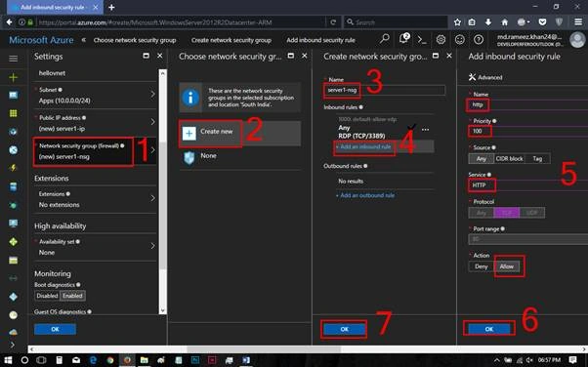
Task: Open the help question mark icon
Action: pyautogui.click(x=479, y=39)
